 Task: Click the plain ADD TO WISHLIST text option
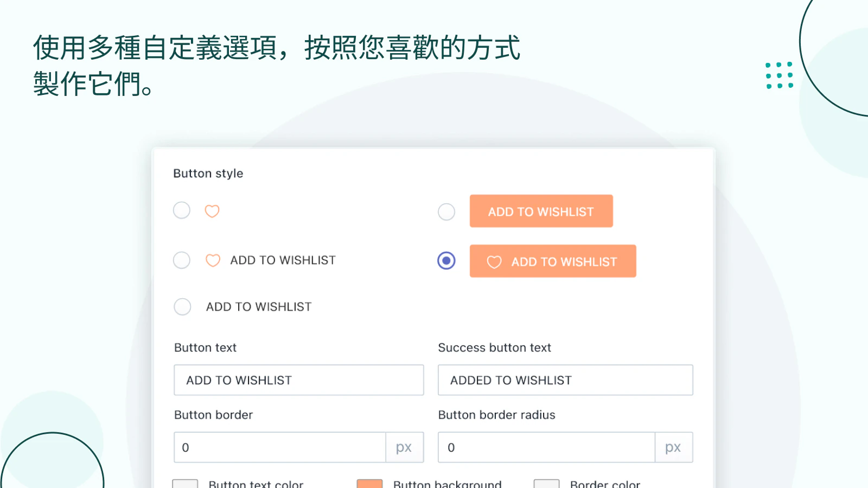(x=259, y=307)
